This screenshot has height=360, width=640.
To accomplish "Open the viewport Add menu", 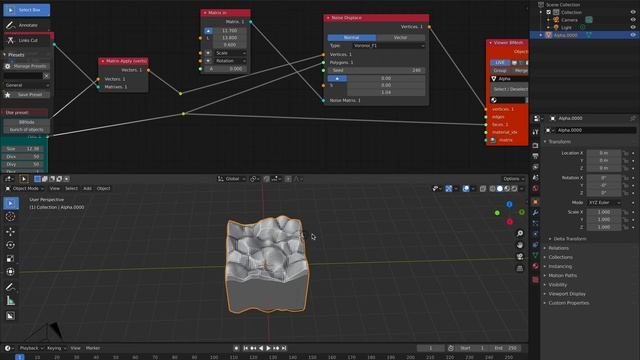I will coord(87,189).
